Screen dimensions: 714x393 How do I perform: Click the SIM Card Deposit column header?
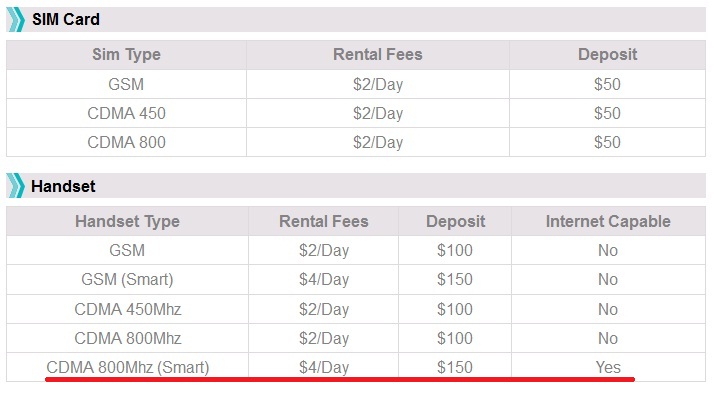[x=607, y=55]
